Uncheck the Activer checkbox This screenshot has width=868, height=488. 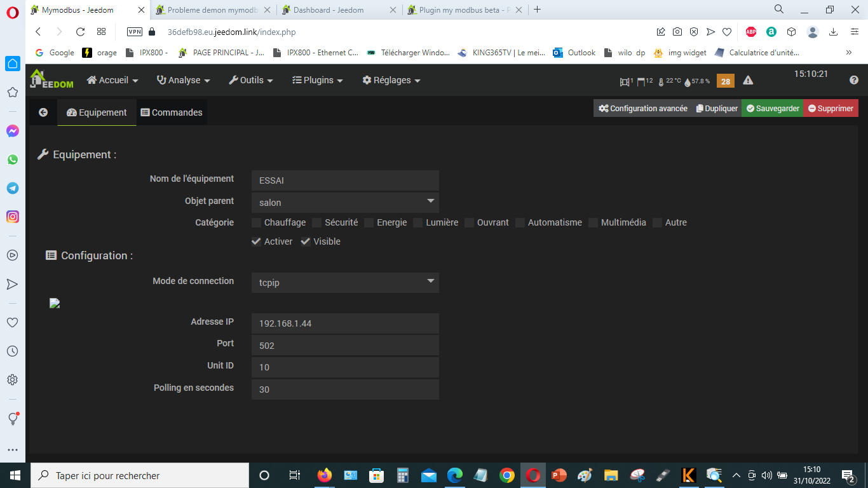256,241
